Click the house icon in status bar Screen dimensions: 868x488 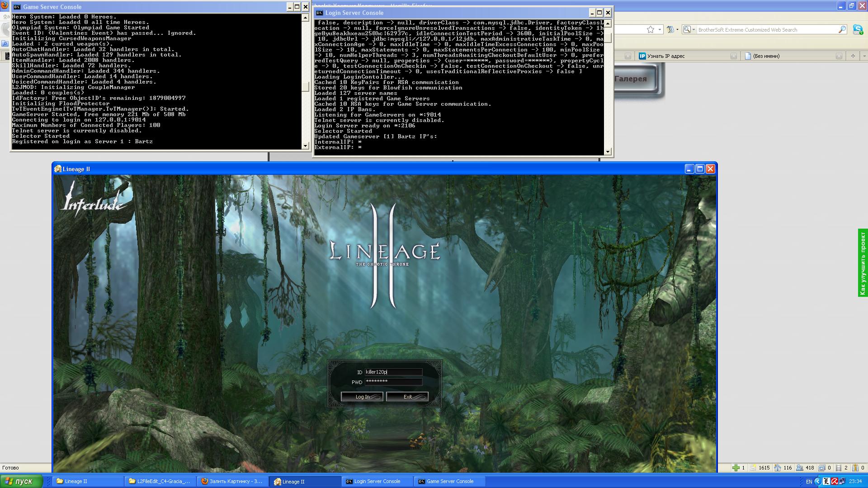tap(778, 468)
